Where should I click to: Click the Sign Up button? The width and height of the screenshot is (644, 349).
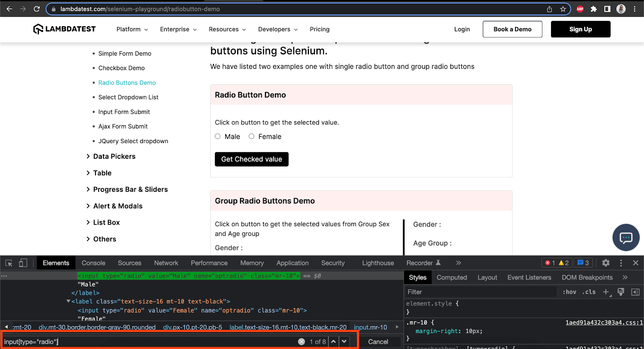(x=580, y=29)
